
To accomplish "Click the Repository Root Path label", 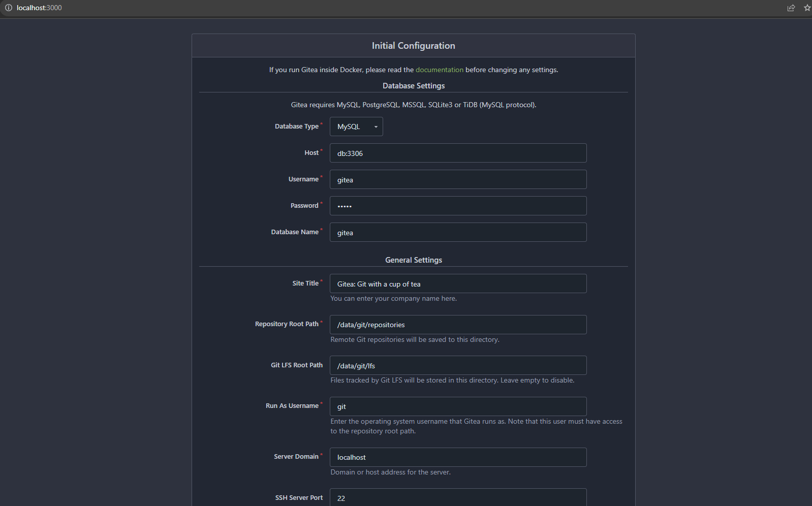I will click(287, 324).
